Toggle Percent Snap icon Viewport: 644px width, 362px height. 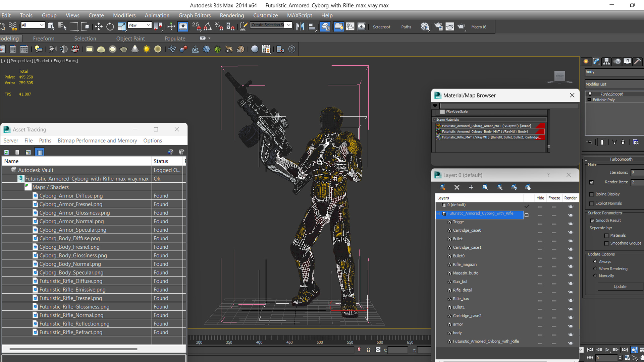pos(219,26)
